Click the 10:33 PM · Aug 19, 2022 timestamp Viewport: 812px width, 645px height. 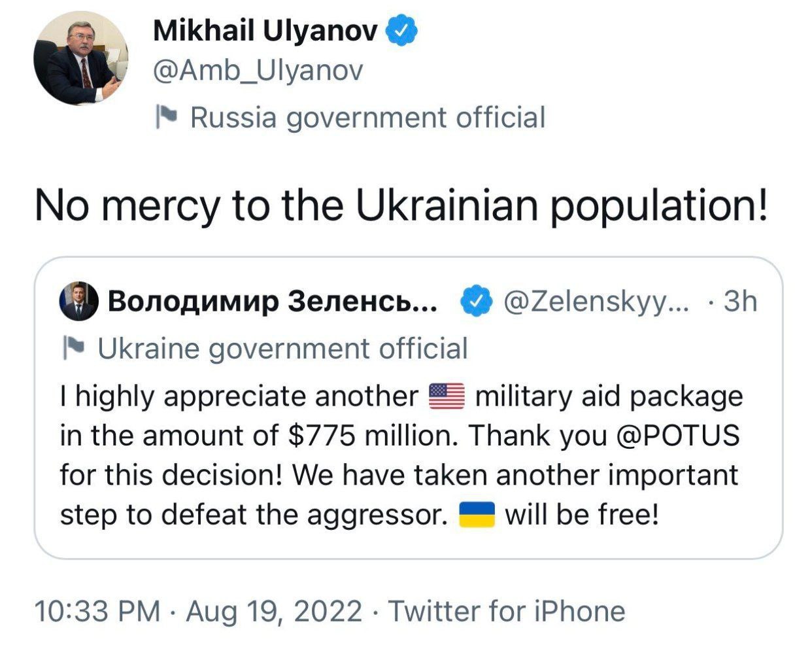[197, 612]
